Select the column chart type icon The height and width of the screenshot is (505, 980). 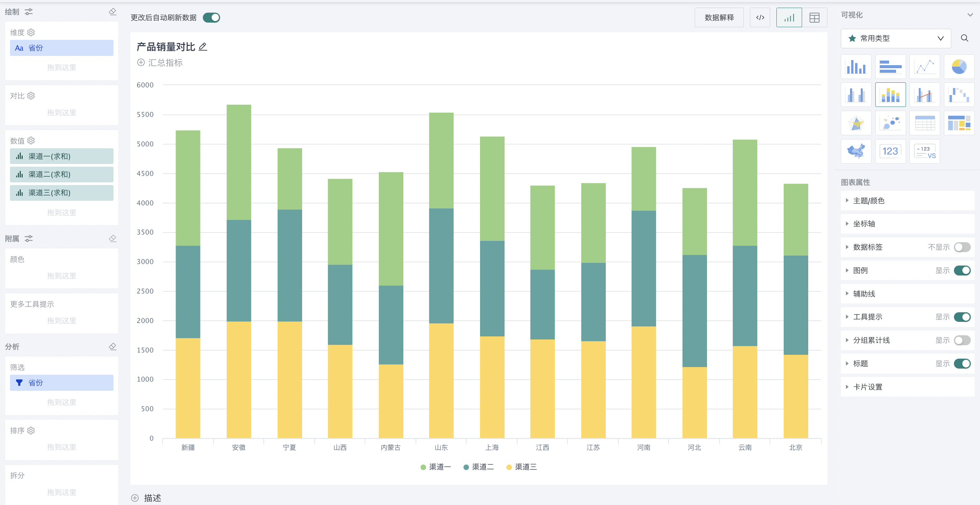(856, 67)
